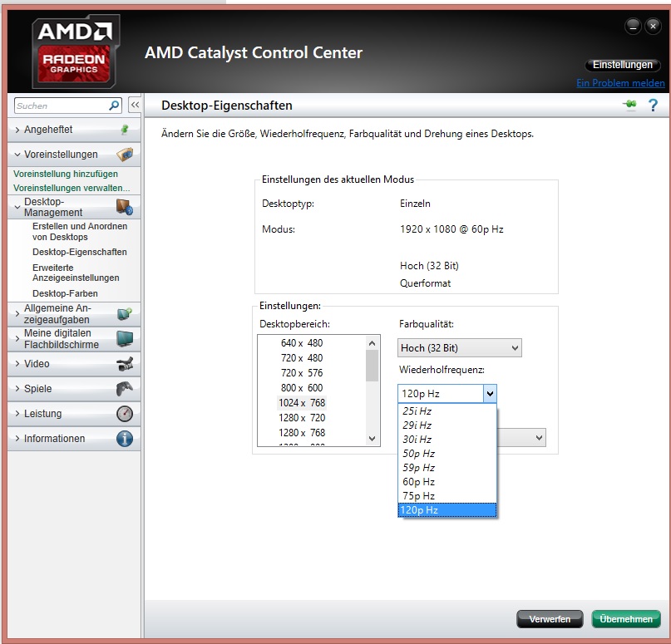This screenshot has width=671, height=644.
Task: Open help with the question mark icon
Action: point(653,106)
